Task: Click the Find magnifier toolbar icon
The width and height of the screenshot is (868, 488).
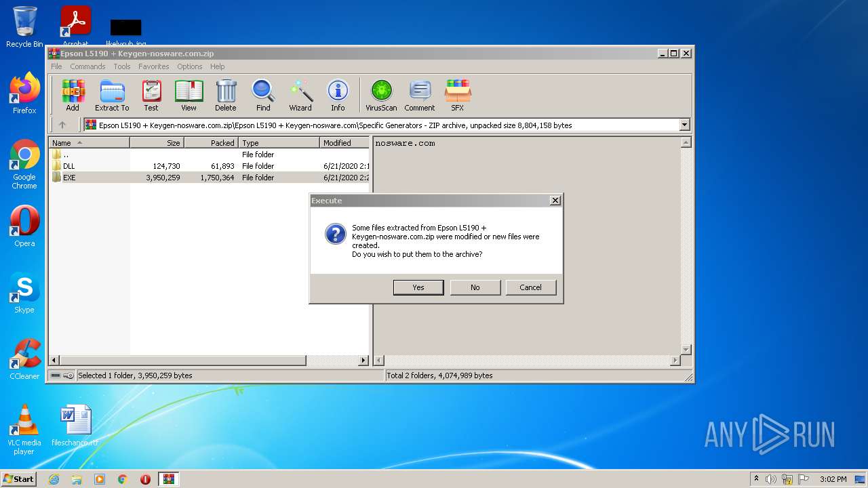Action: (x=263, y=96)
